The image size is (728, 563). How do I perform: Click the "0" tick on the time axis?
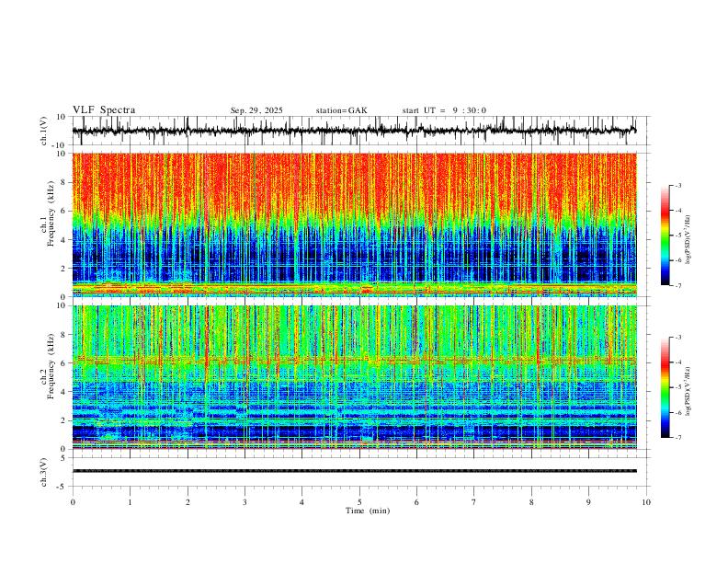[73, 502]
